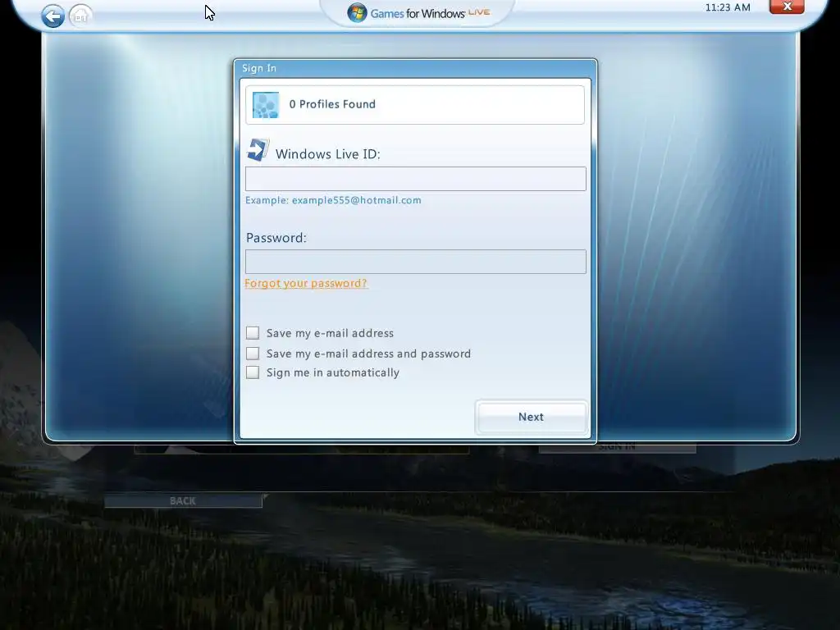Focus the Password input field
Screen dimensions: 840x630
coord(416,262)
